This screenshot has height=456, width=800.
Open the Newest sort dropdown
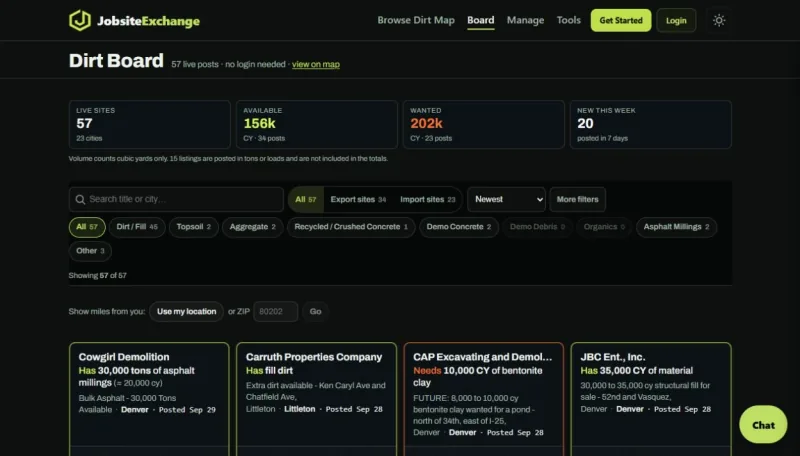click(x=506, y=199)
